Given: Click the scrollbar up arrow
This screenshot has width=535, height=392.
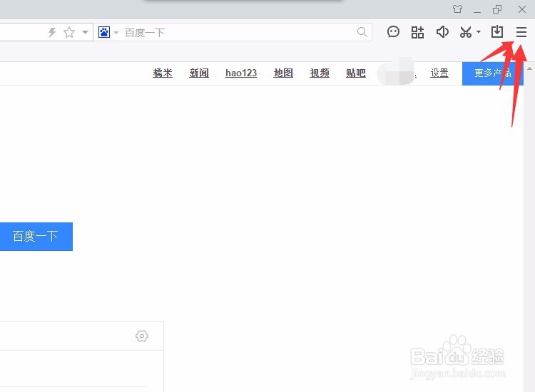Looking at the screenshot, I should [529, 69].
